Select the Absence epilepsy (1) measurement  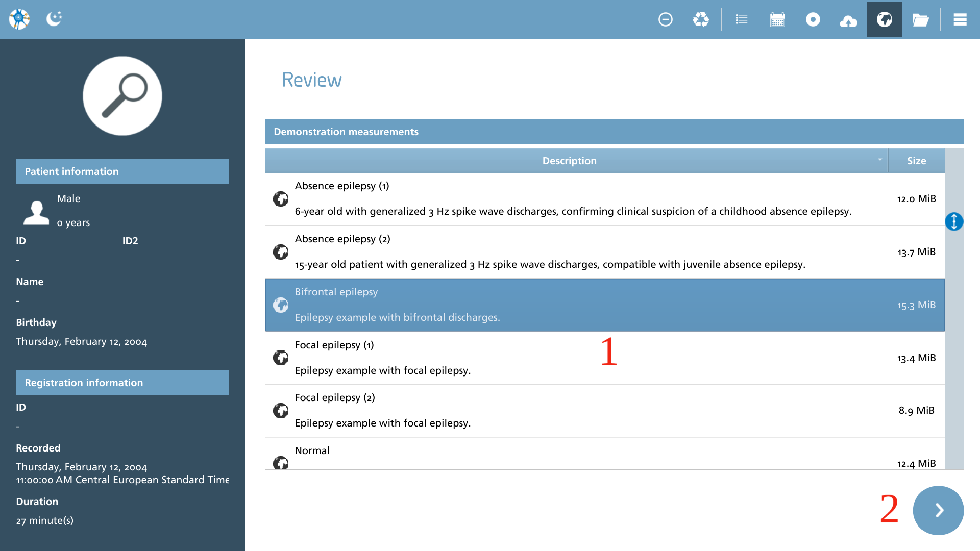(x=605, y=199)
